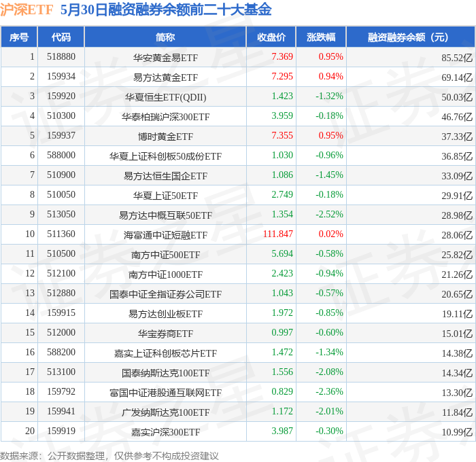Select code 588000
The width and height of the screenshot is (476, 462).
pos(61,156)
